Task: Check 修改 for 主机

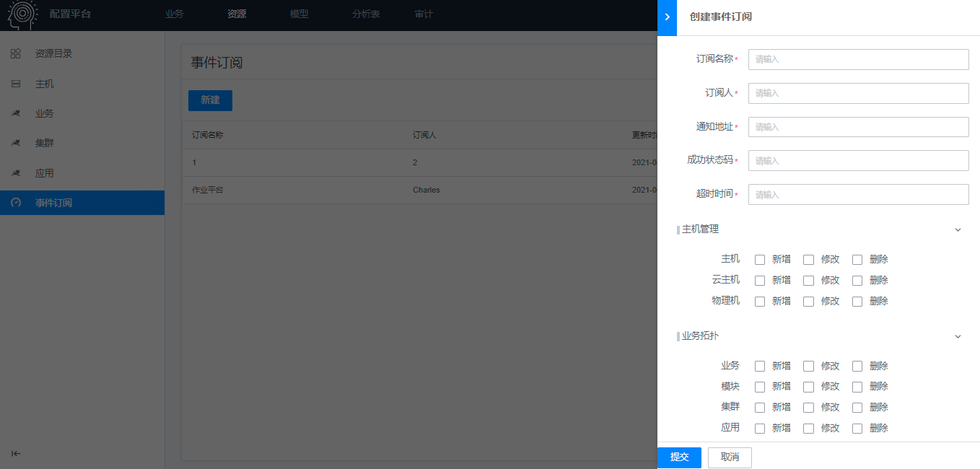Action: tap(808, 260)
